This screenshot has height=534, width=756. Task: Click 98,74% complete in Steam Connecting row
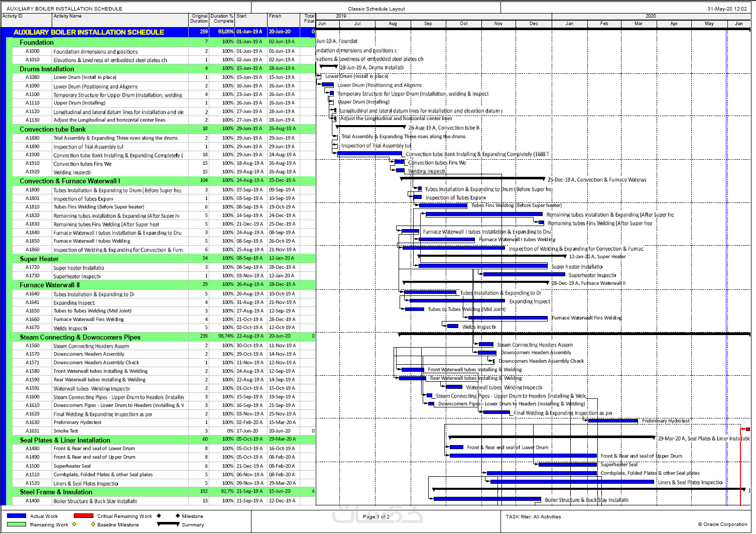coord(226,336)
